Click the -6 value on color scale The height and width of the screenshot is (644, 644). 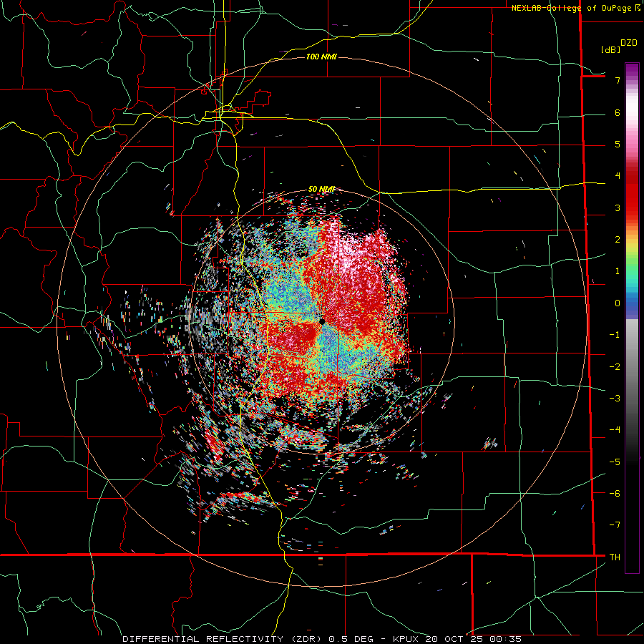(x=615, y=494)
